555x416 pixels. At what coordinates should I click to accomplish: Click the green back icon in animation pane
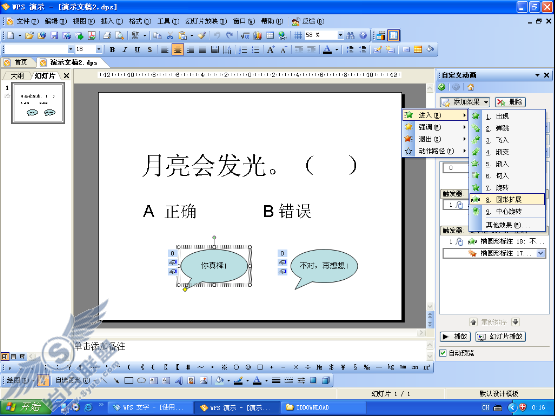click(442, 87)
